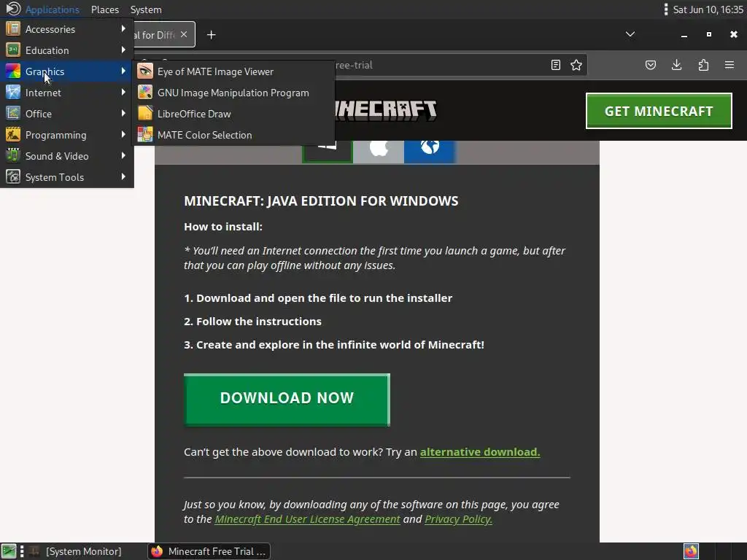This screenshot has height=560, width=747.
Task: Click the Office category icon
Action: point(13,113)
